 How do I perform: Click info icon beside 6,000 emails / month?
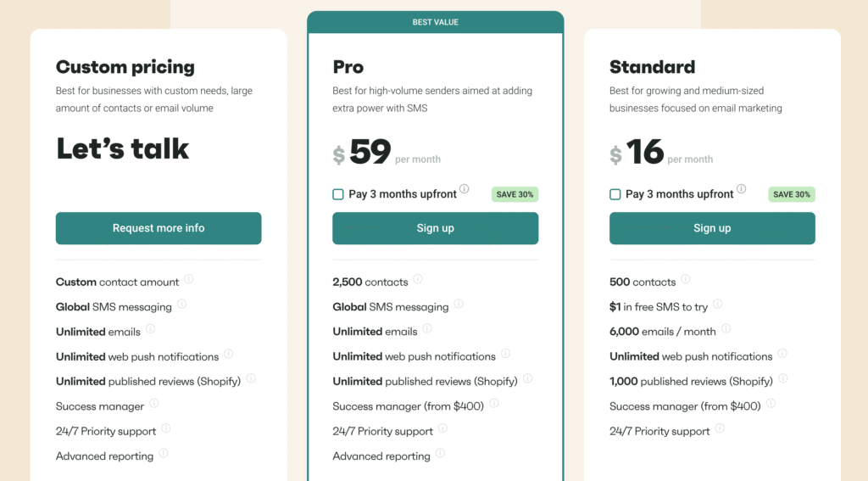(x=726, y=328)
